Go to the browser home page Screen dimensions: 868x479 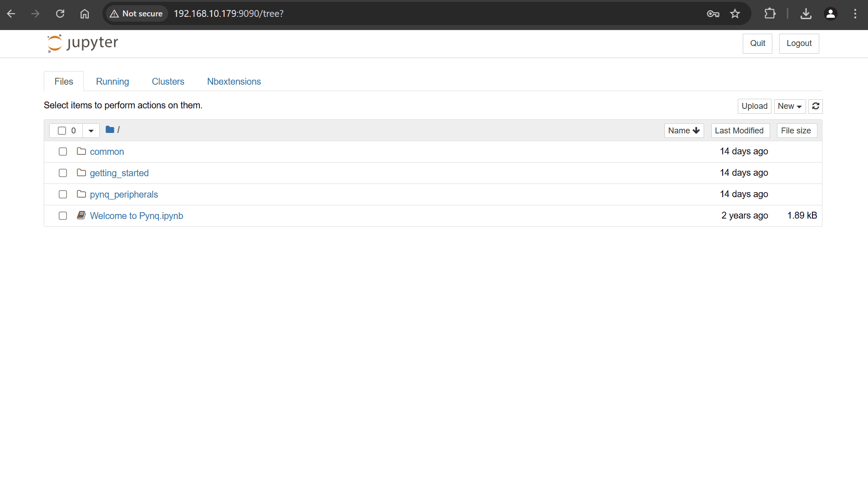click(x=85, y=14)
